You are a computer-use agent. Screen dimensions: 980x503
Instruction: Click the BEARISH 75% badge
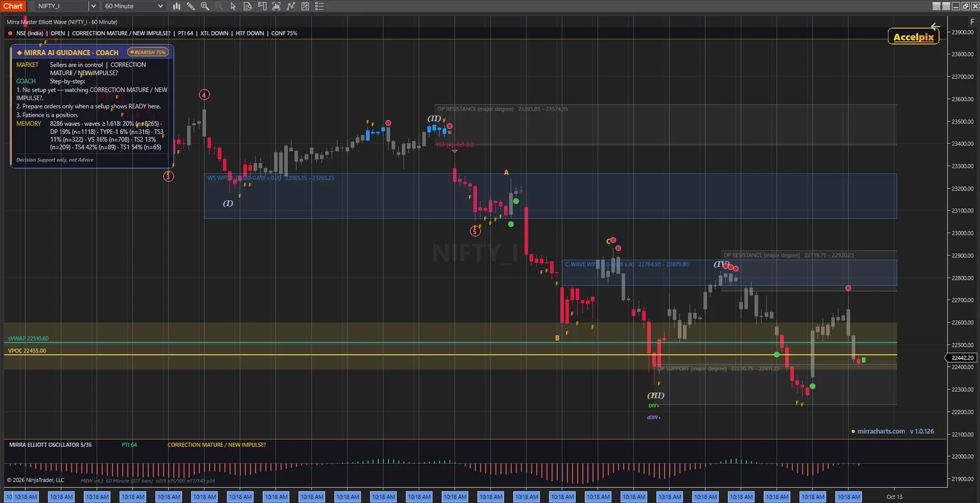[148, 52]
